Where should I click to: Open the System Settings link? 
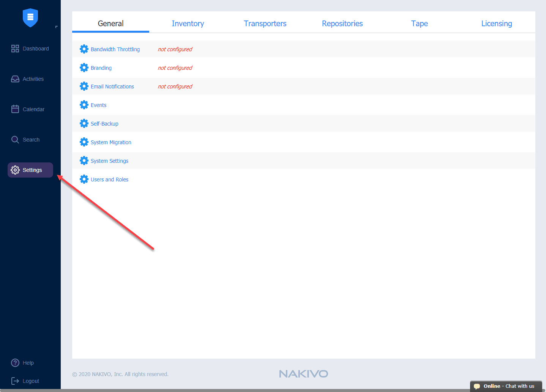point(110,161)
